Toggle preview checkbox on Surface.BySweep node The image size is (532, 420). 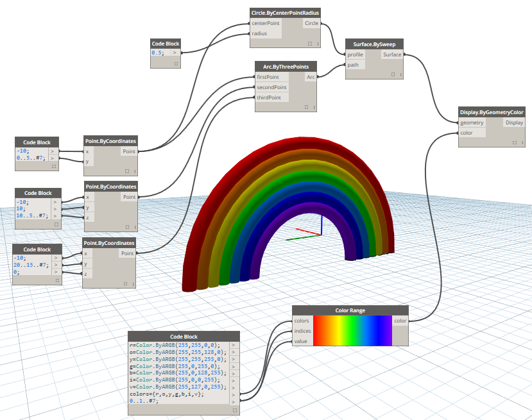point(392,75)
